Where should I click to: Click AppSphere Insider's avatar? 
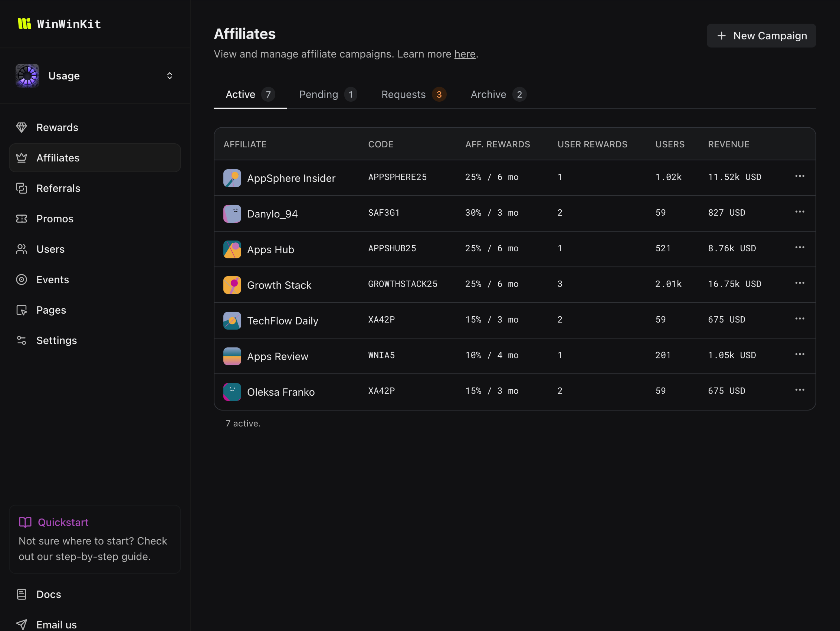click(232, 178)
